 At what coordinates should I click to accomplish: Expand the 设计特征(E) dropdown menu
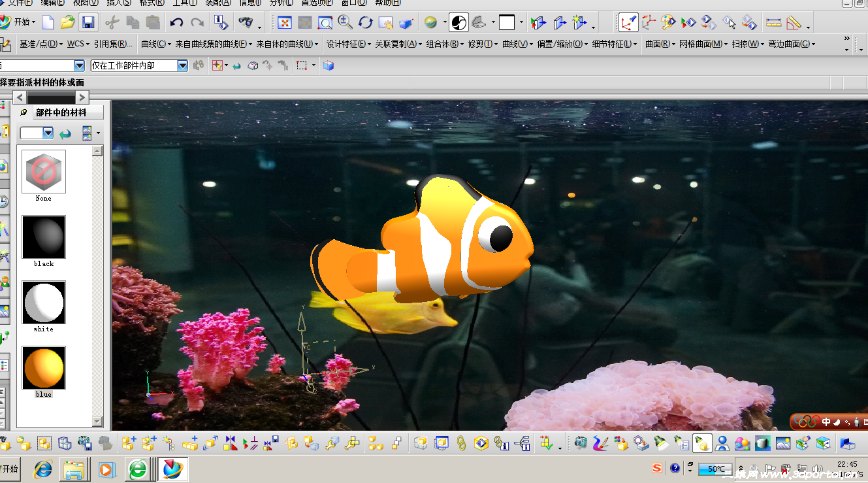348,44
